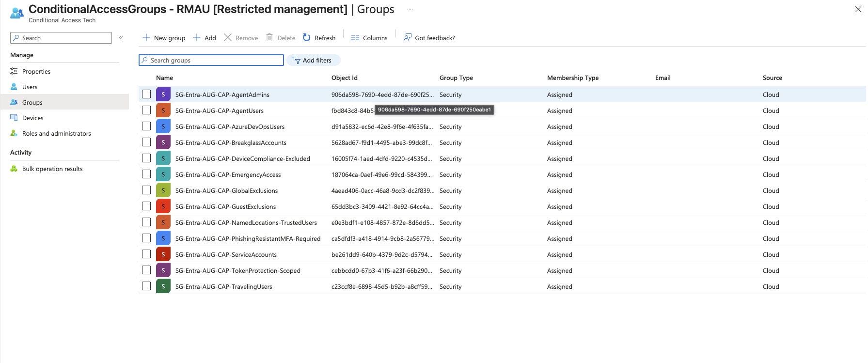Sort by the Name column header
Viewport: 868px width, 363px height.
click(x=165, y=78)
